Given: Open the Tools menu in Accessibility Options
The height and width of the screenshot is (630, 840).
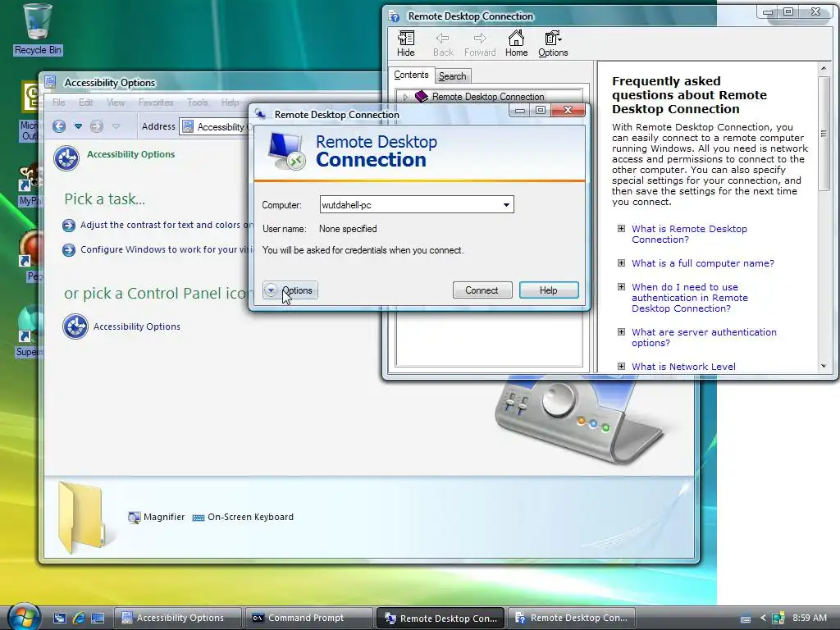Looking at the screenshot, I should (198, 103).
